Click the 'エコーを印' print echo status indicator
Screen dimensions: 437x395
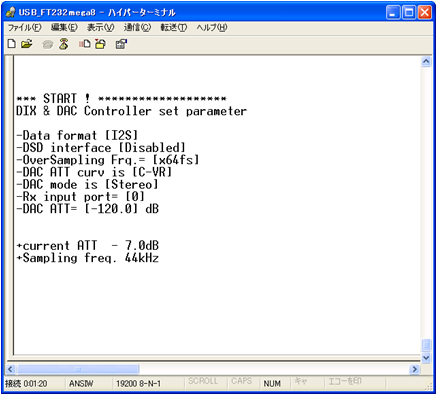tap(345, 381)
